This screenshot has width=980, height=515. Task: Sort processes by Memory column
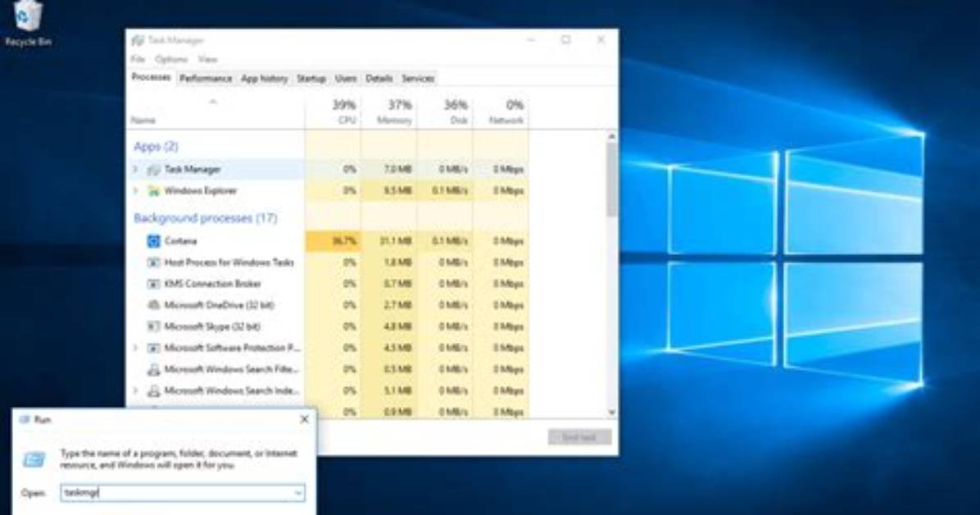pyautogui.click(x=388, y=112)
